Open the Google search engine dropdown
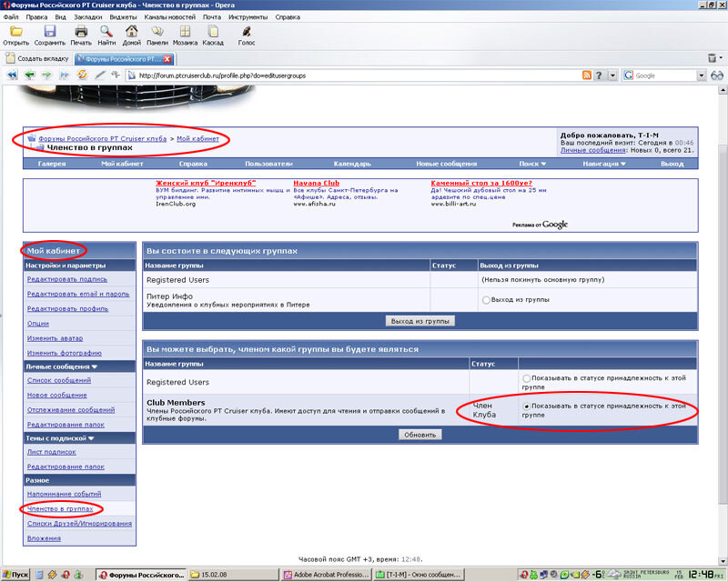Viewport: 728px width, 582px height. [x=701, y=75]
